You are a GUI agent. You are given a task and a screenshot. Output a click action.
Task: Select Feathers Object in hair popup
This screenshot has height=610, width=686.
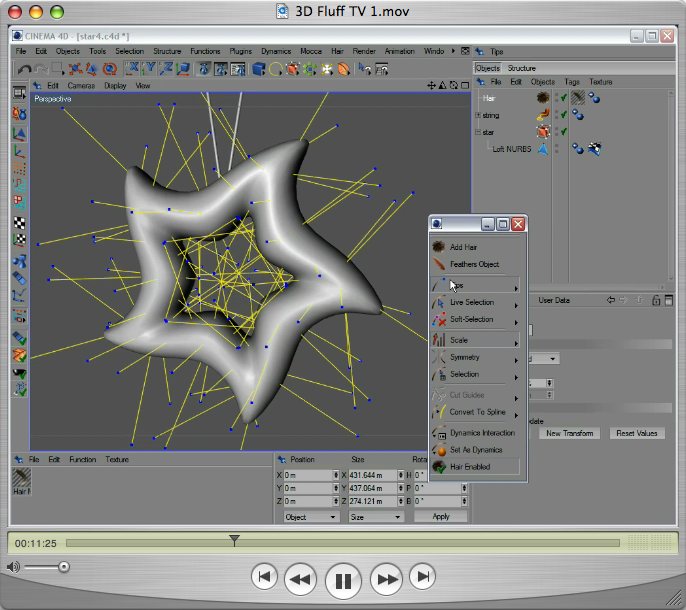click(x=474, y=264)
